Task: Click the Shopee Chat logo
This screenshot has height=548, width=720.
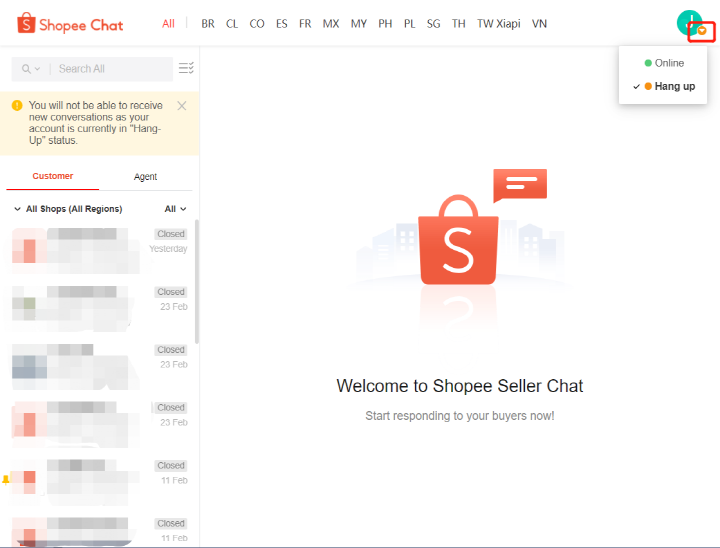Action: click(x=70, y=24)
